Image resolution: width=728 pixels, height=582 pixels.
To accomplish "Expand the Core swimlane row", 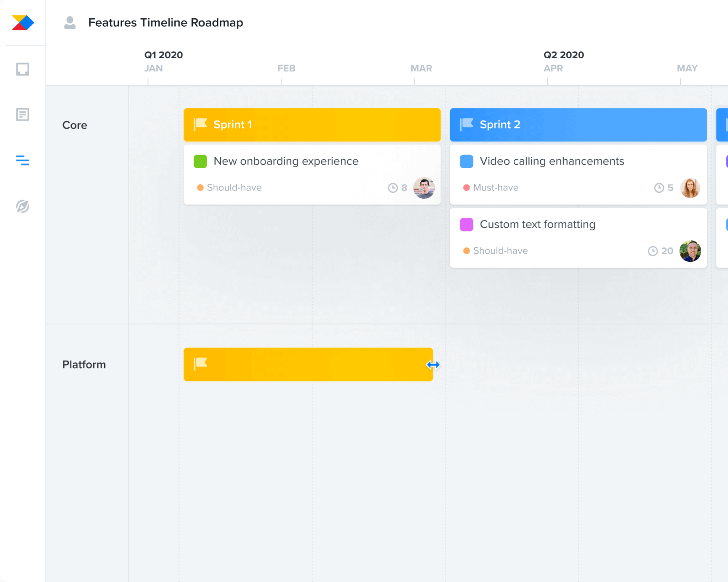I will [x=74, y=125].
